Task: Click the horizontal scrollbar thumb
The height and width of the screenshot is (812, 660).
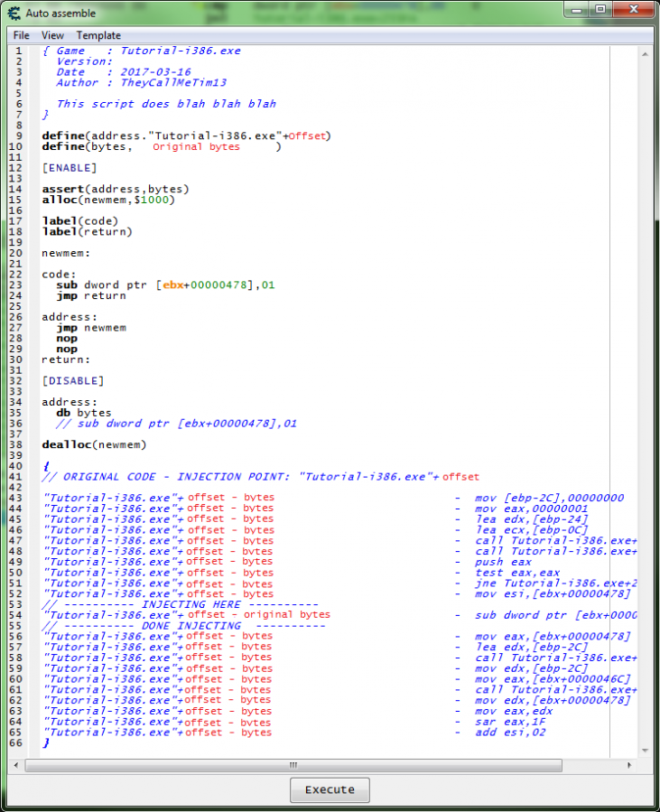Action: point(292,764)
